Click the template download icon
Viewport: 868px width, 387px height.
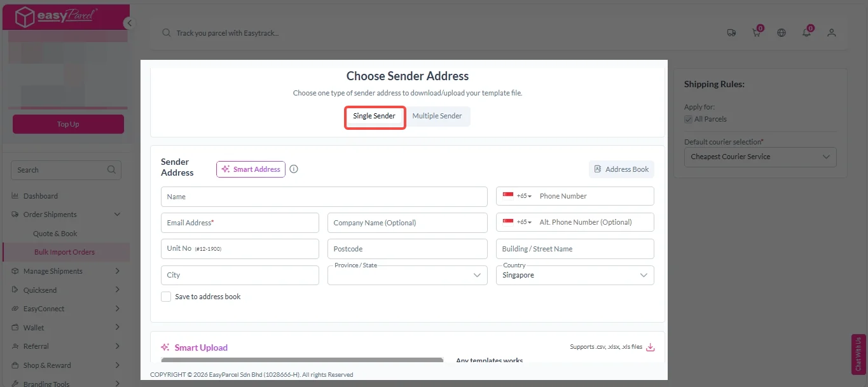click(650, 347)
